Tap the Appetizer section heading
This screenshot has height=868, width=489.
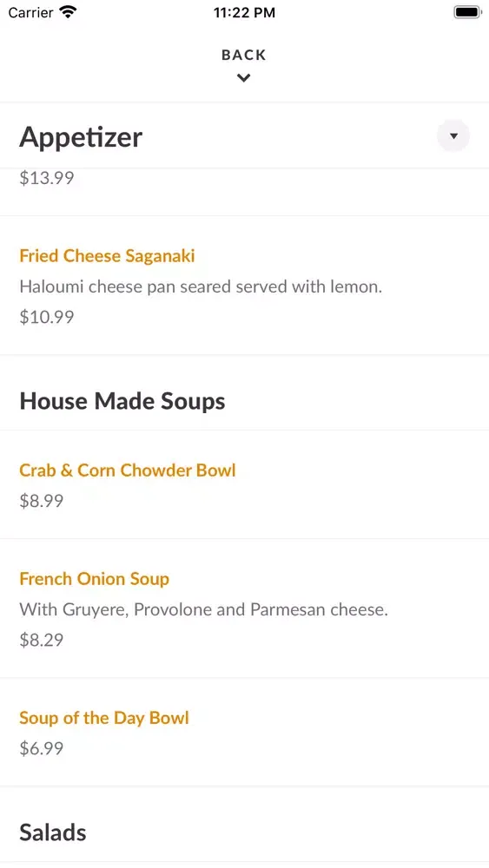(81, 136)
